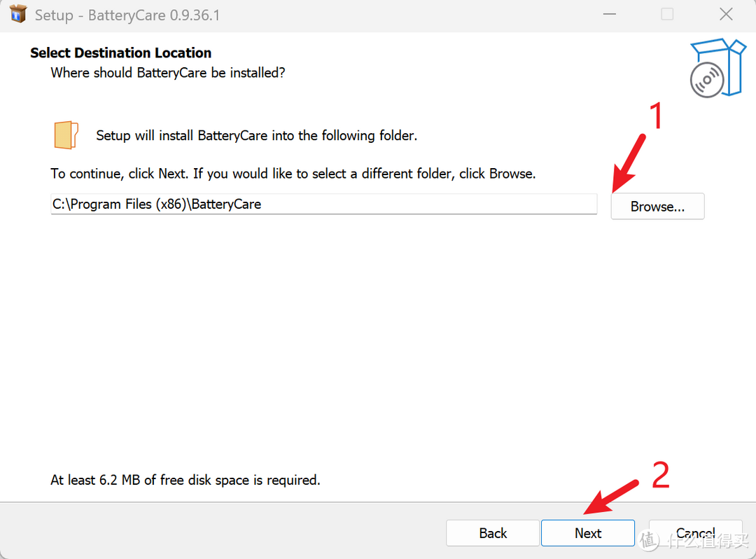Screen dimensions: 756x559
Task: Click 'Where should BatteryCare be installed?' text
Action: click(168, 73)
